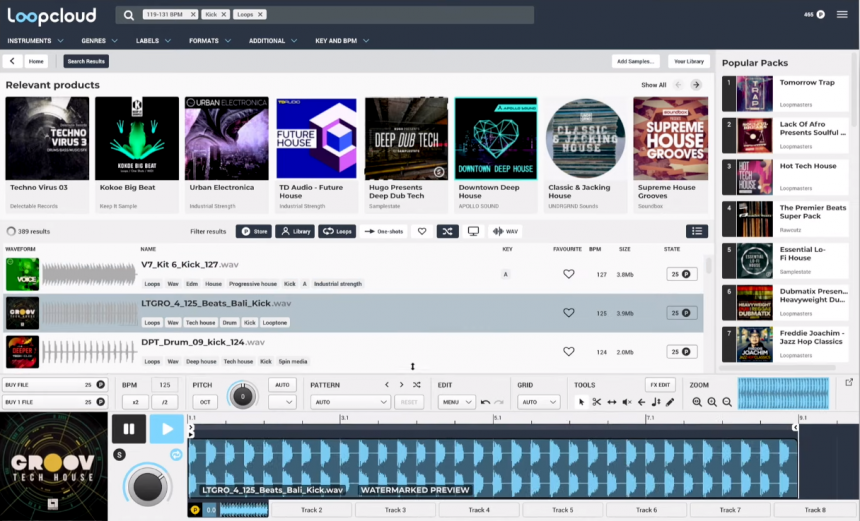Click the Buy 1 File button
The height and width of the screenshot is (521, 860).
(55, 402)
